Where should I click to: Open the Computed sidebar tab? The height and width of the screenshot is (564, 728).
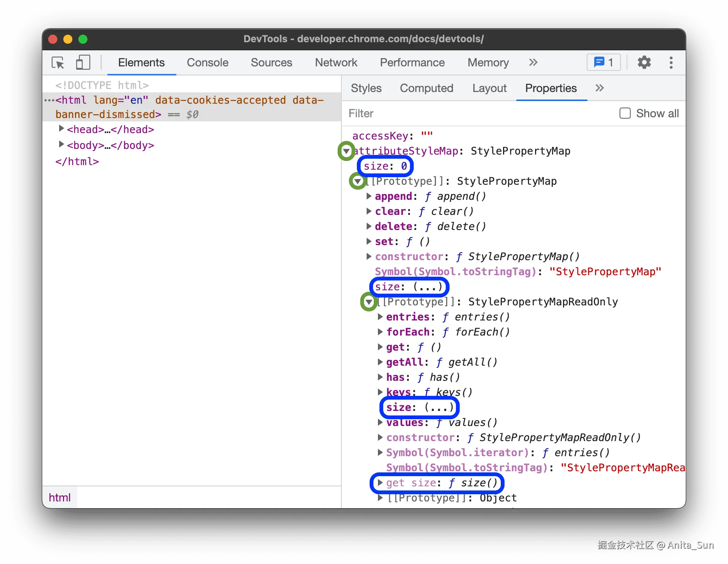click(x=426, y=88)
